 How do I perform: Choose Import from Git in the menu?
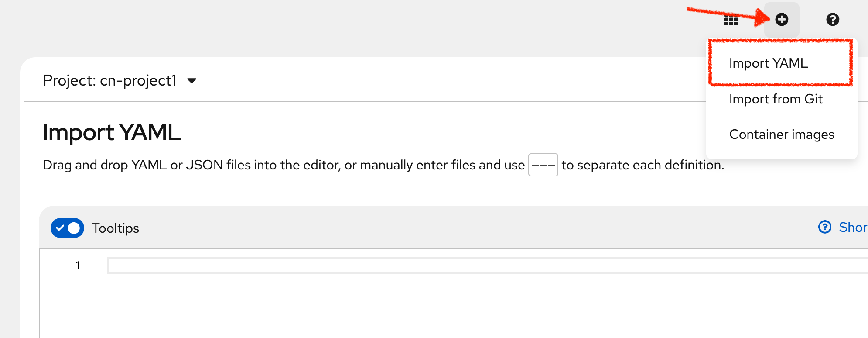(776, 99)
